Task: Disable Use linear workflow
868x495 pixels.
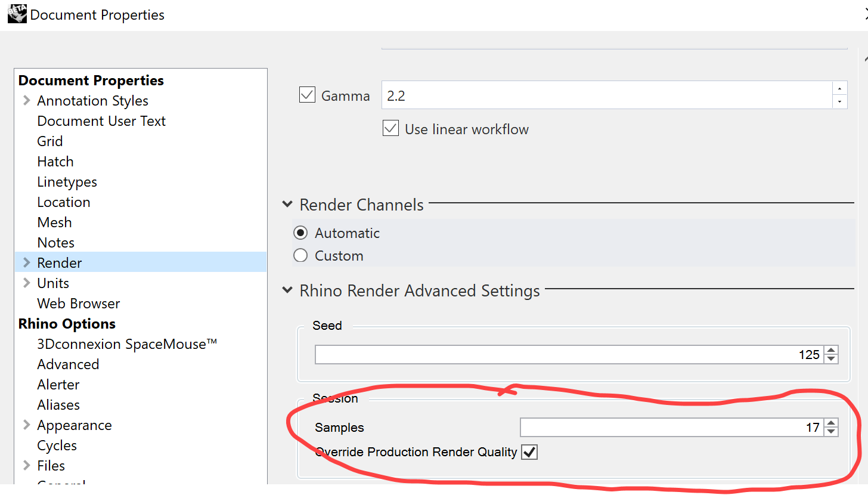Action: click(x=390, y=129)
